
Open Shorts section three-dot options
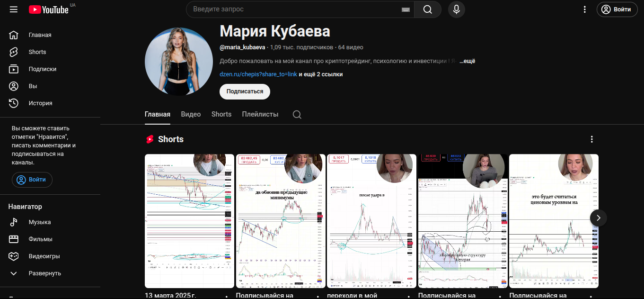click(591, 139)
